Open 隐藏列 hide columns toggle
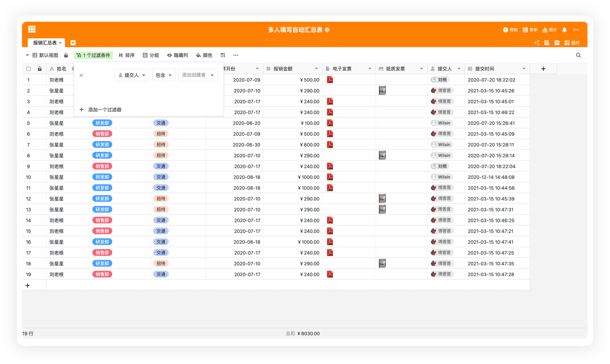This screenshot has height=364, width=610. coord(178,55)
